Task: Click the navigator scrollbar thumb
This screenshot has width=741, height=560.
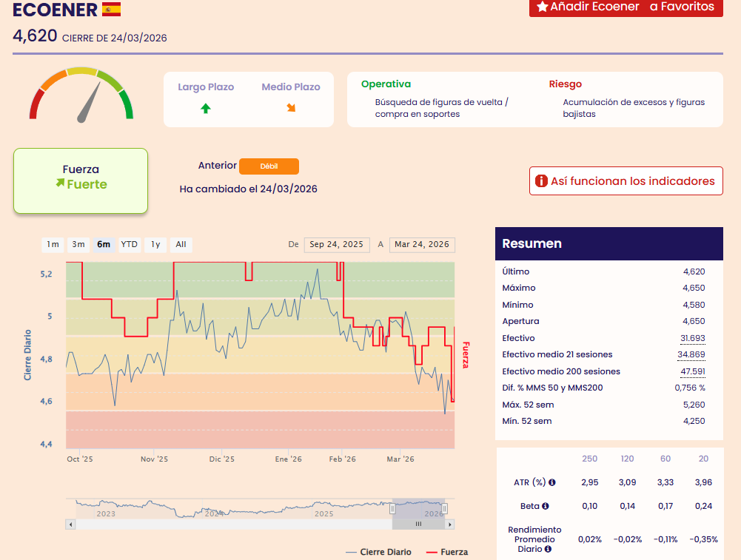Action: coord(418,524)
